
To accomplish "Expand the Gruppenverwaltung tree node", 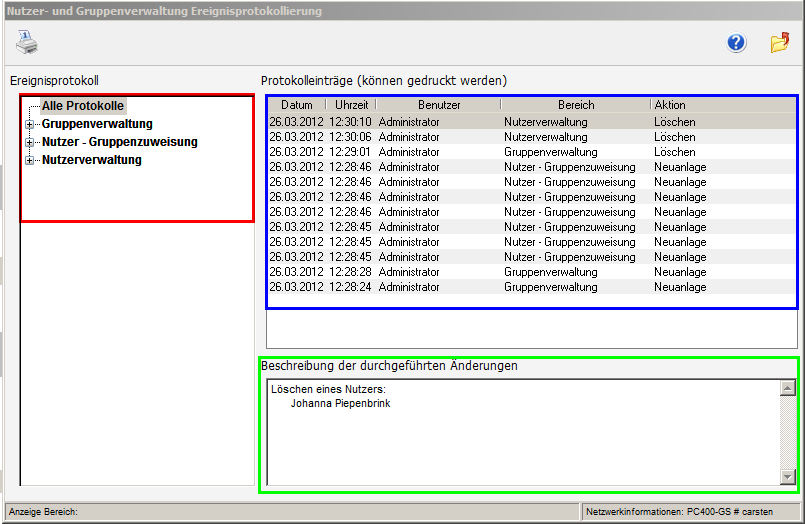I will point(30,124).
